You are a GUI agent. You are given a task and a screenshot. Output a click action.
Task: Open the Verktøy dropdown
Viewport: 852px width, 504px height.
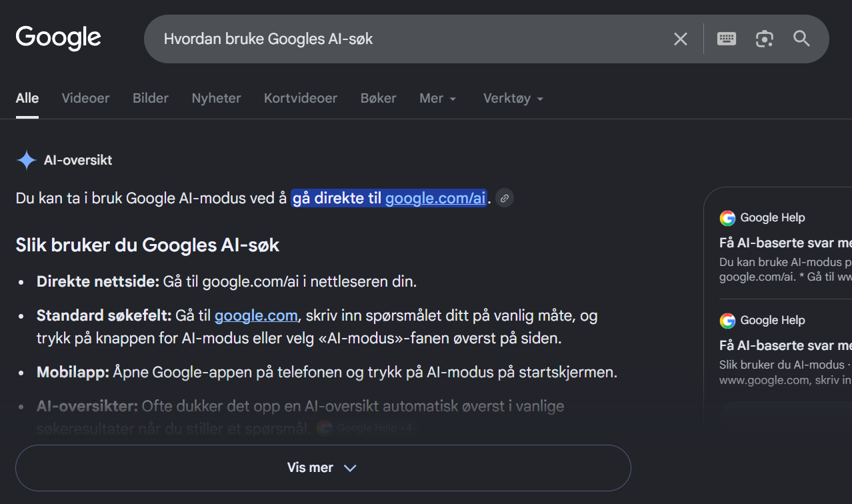point(513,98)
